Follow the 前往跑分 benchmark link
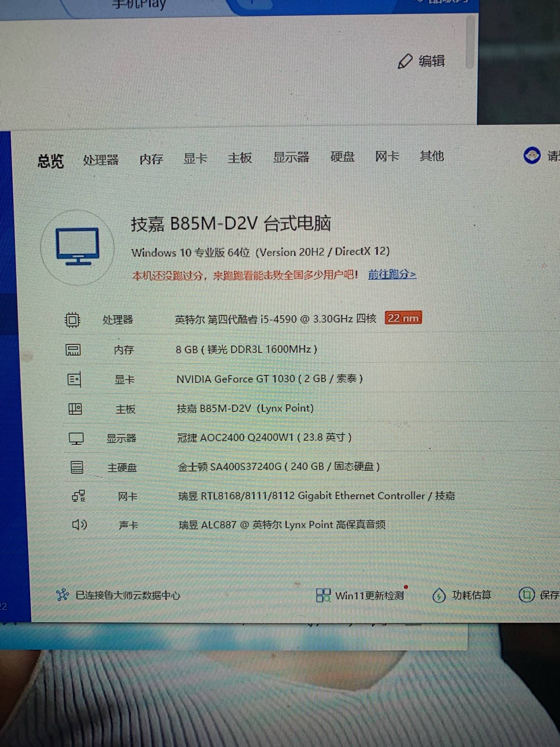Image resolution: width=560 pixels, height=747 pixels. [x=392, y=274]
